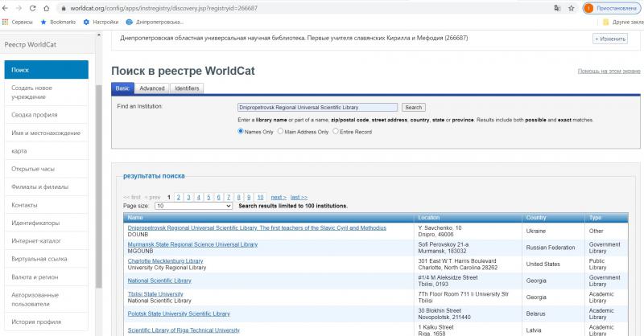Click the sidebar vertical scrollbar
The image size is (644, 336).
pyautogui.click(x=98, y=186)
